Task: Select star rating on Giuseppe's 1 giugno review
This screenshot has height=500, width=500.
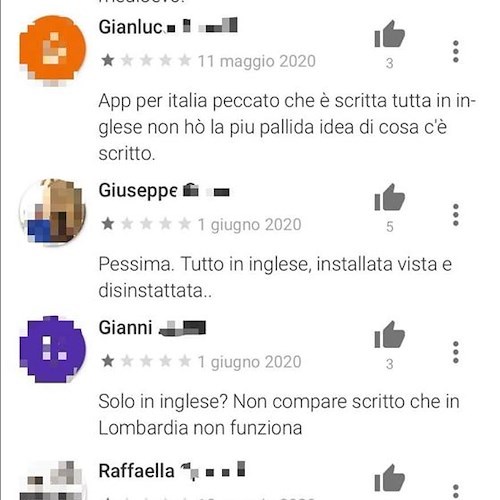Action: (146, 224)
